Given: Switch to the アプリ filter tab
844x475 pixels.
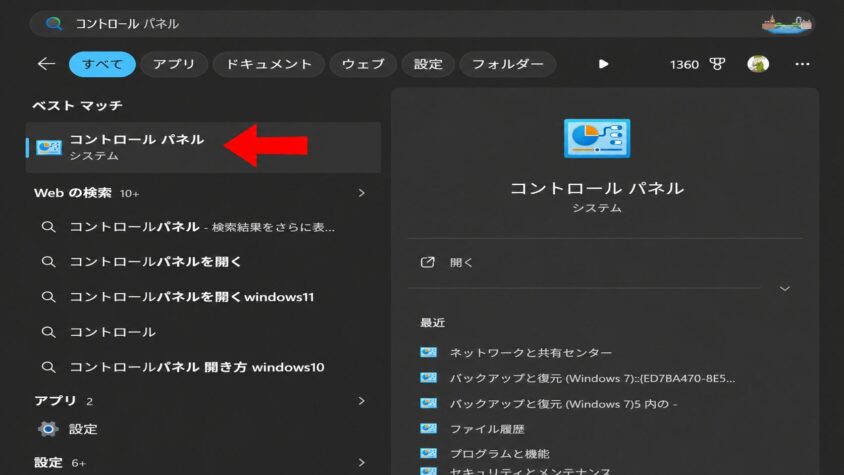Looking at the screenshot, I should [x=174, y=64].
